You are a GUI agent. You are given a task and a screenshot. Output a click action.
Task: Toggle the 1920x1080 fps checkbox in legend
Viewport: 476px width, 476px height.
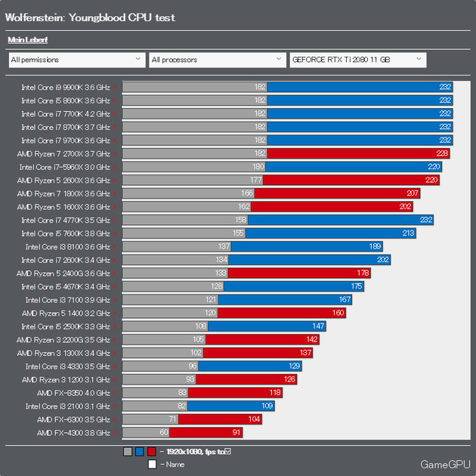[227, 451]
